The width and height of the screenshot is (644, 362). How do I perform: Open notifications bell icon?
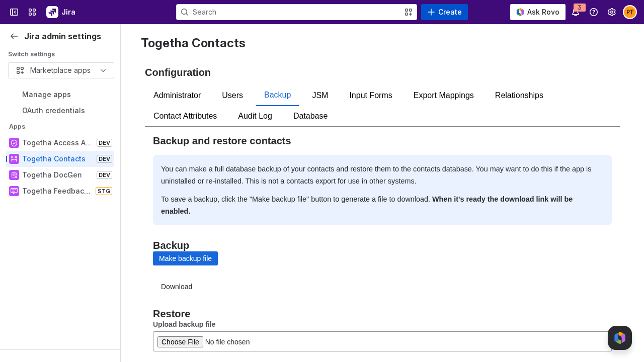tap(576, 12)
